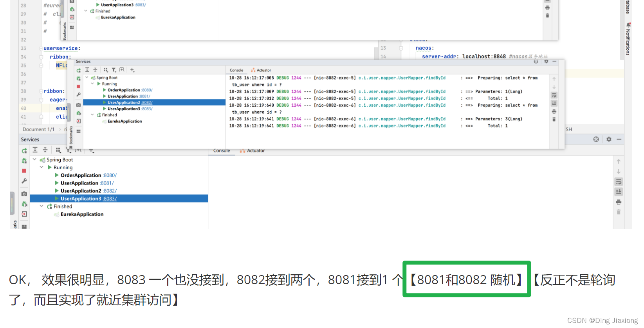Screen dimensions: 644x328
Task: Collapse Spring Boot node in UserApplication3-selected panel
Action: pyautogui.click(x=34, y=159)
